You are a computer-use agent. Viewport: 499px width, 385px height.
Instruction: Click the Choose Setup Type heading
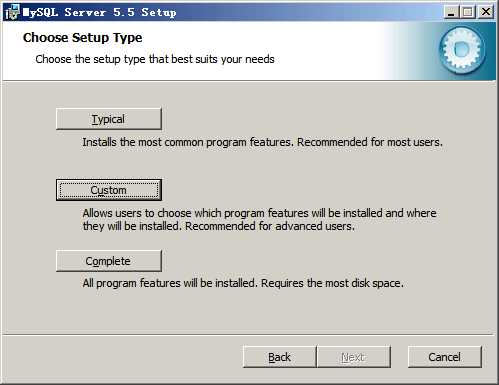(83, 38)
